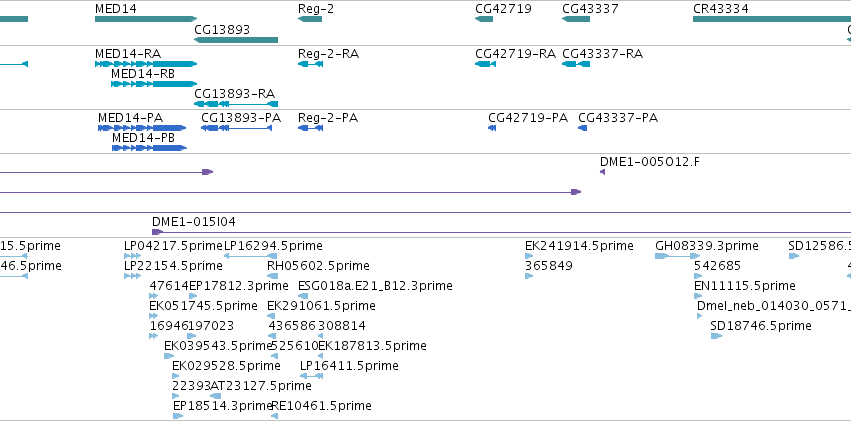This screenshot has width=851, height=421.
Task: Click the Reg-2-RA transcript glyph
Action: coord(310,64)
